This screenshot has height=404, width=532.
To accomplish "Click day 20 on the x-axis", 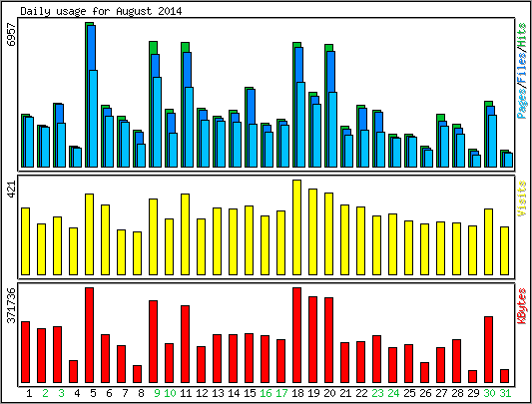I will (x=329, y=393).
